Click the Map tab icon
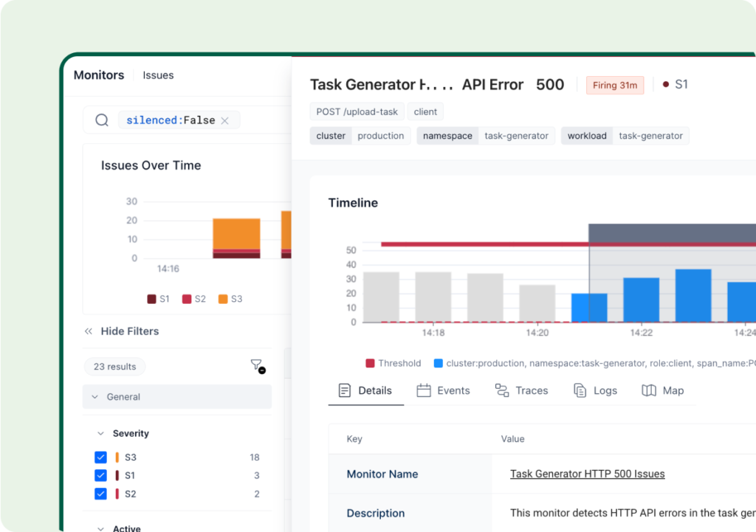 pyautogui.click(x=649, y=390)
